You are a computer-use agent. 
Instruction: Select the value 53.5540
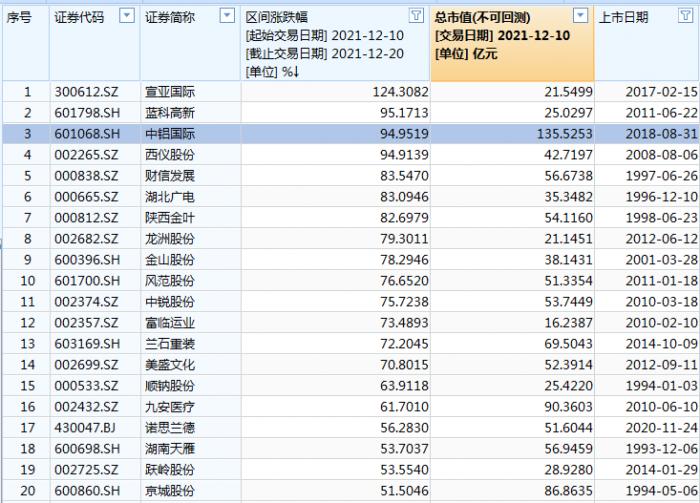point(404,470)
